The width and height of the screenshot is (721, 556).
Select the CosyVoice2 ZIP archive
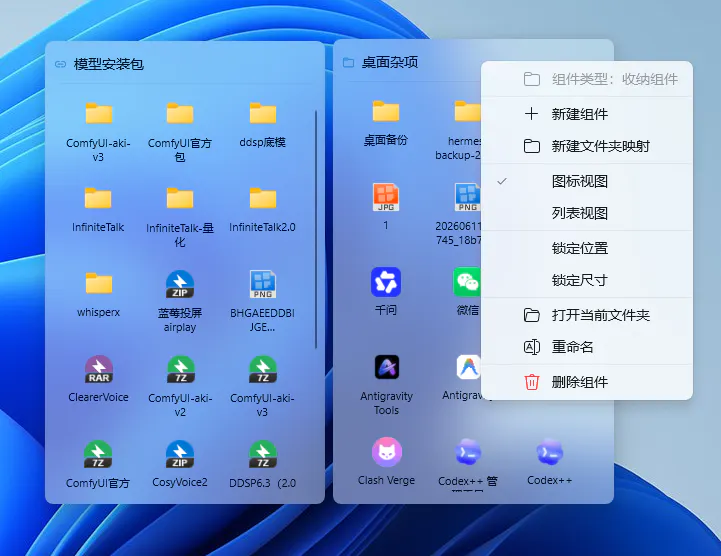[x=180, y=454]
